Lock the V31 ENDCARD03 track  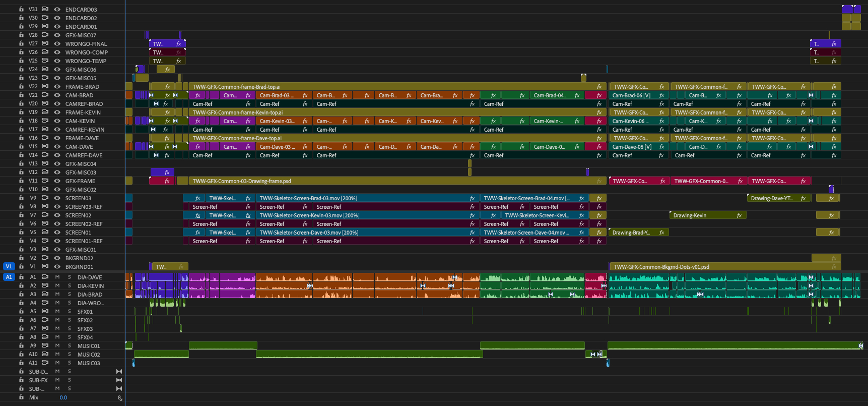tap(21, 9)
